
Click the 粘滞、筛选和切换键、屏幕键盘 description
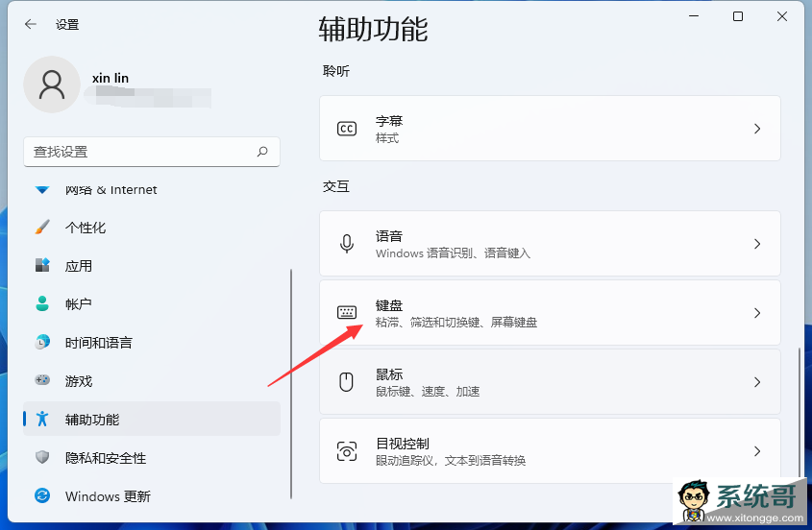456,323
